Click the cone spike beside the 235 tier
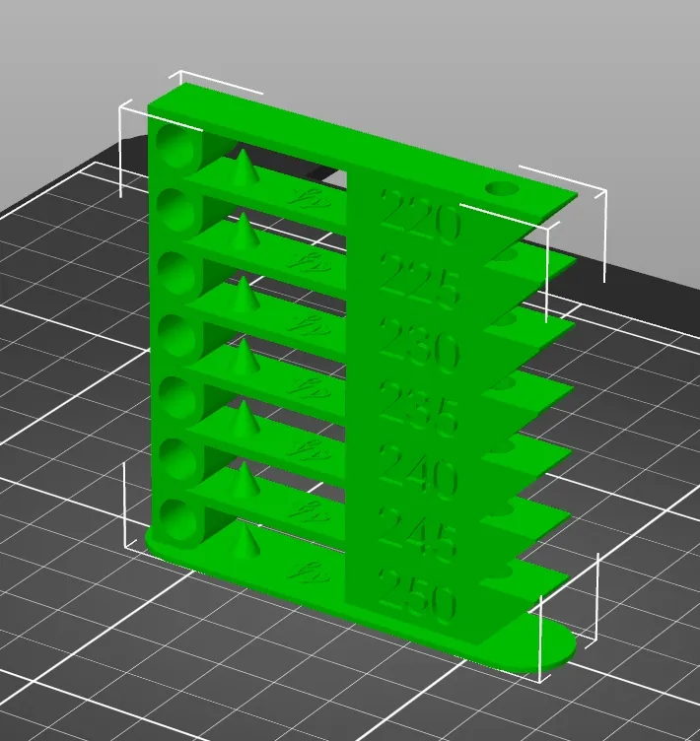 [x=245, y=357]
